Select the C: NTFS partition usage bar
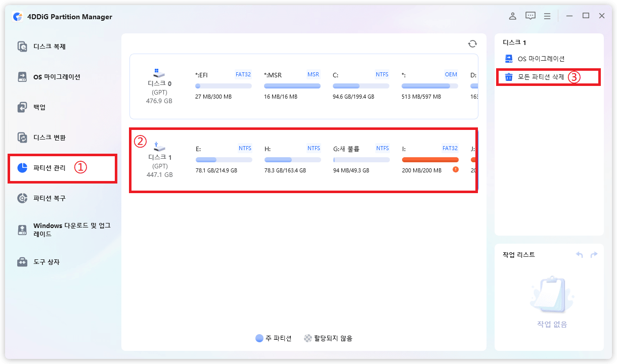617x364 pixels. click(361, 86)
